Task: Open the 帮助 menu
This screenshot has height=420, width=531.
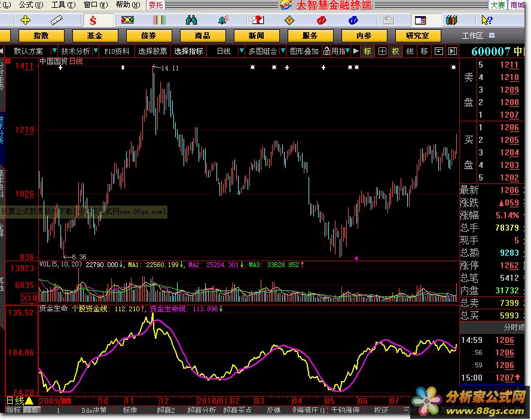Action: pyautogui.click(x=128, y=5)
